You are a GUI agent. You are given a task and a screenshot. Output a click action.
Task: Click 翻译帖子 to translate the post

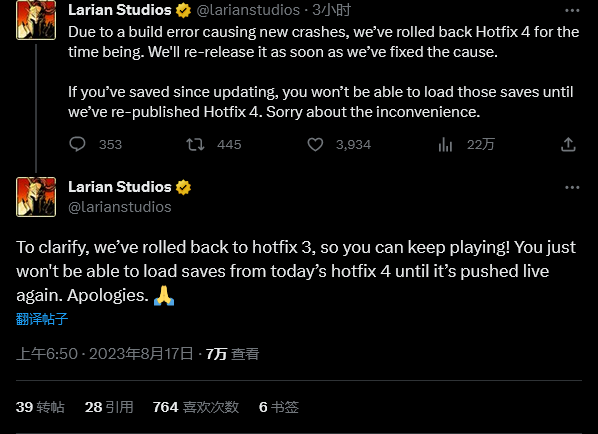point(42,319)
